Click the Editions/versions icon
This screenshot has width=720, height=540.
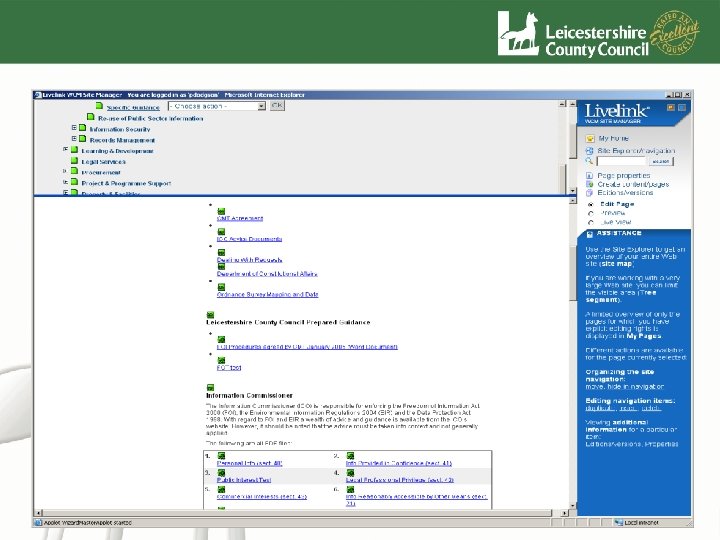[x=590, y=192]
